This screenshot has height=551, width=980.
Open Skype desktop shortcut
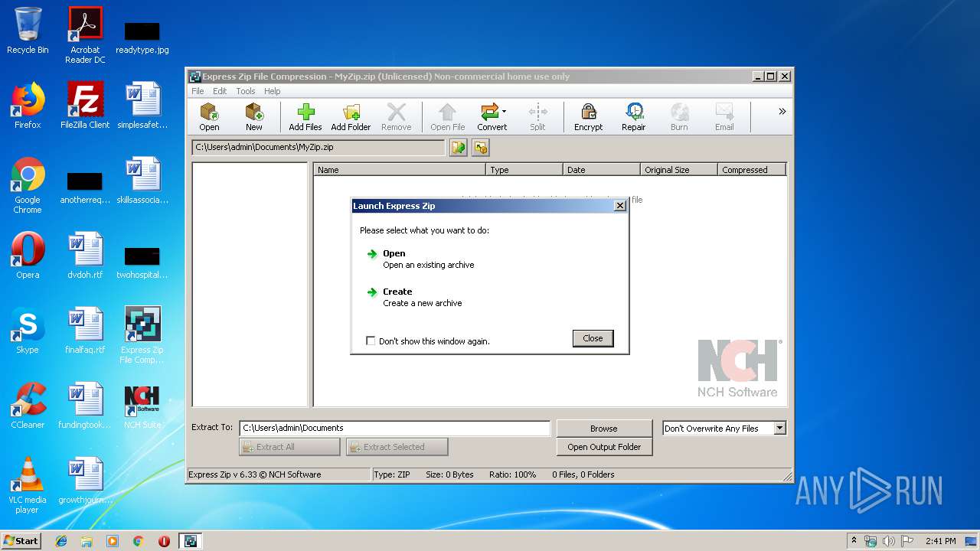click(28, 331)
